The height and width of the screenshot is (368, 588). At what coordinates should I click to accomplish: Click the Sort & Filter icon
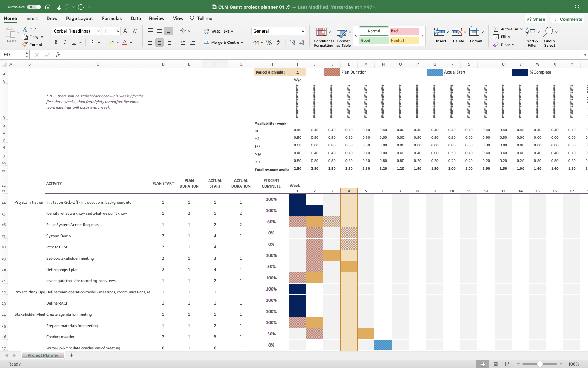(x=531, y=32)
